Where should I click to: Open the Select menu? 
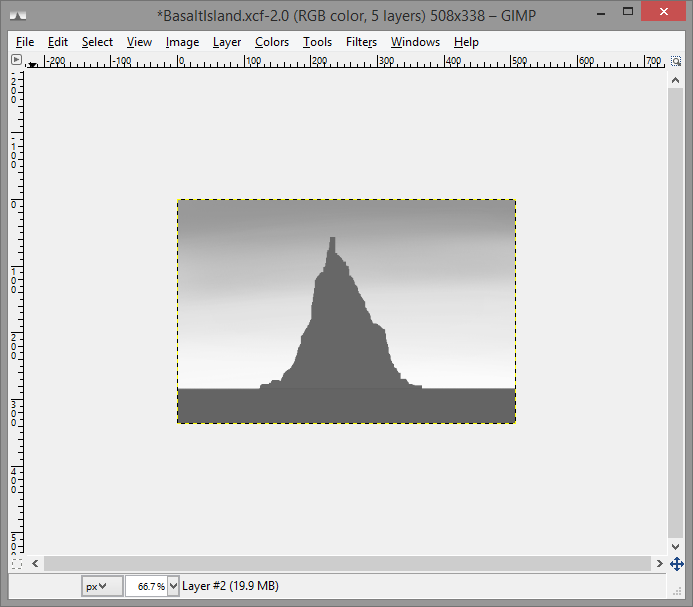(x=97, y=42)
